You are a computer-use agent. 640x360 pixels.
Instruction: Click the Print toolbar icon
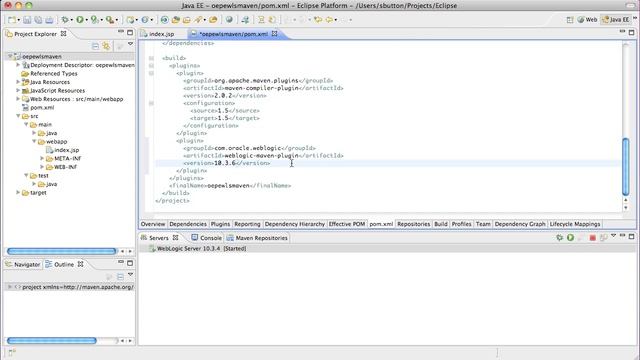click(x=49, y=20)
